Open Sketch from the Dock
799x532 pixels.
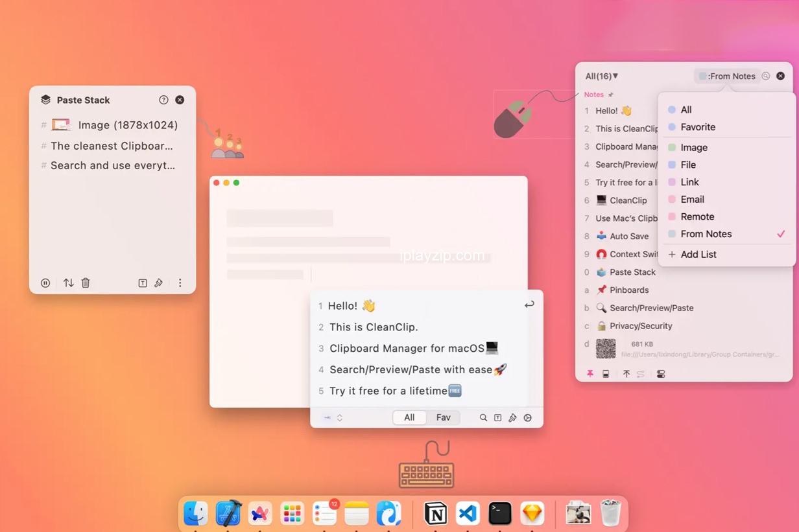[532, 513]
